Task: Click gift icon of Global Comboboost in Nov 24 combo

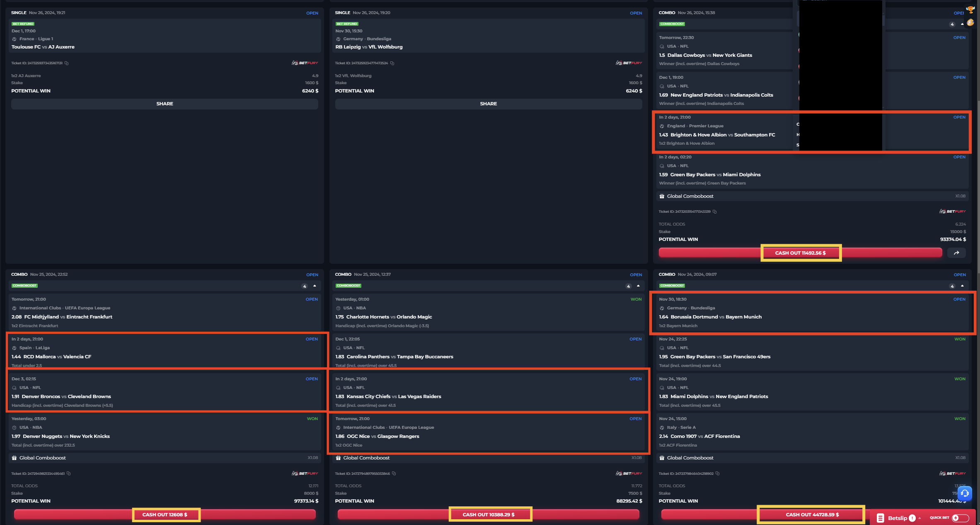Action: click(662, 458)
